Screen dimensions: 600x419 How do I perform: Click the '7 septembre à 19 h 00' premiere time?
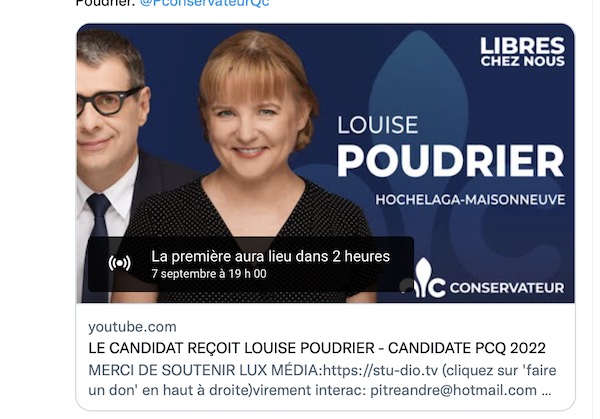click(x=209, y=274)
